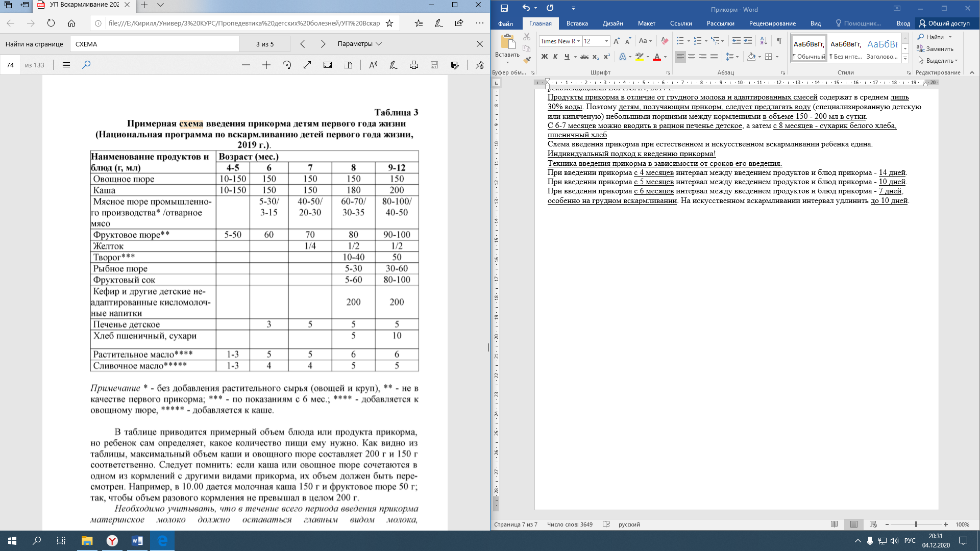Click Заменить in Editing group
Screen dimensions: 980x551
point(935,49)
